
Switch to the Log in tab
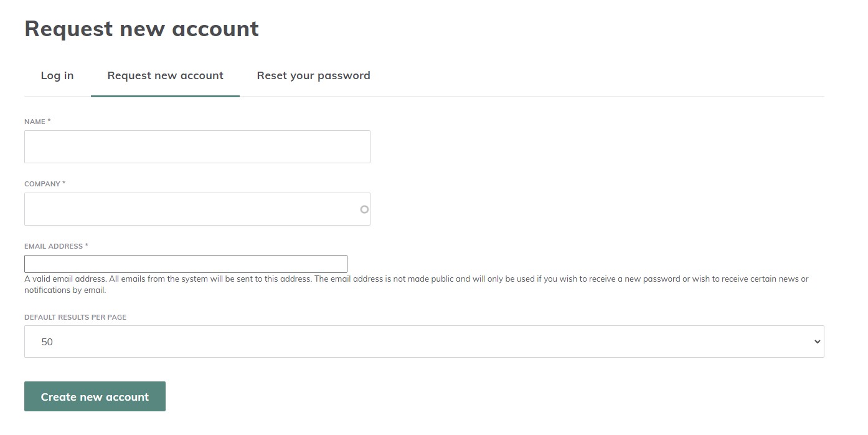coord(57,75)
